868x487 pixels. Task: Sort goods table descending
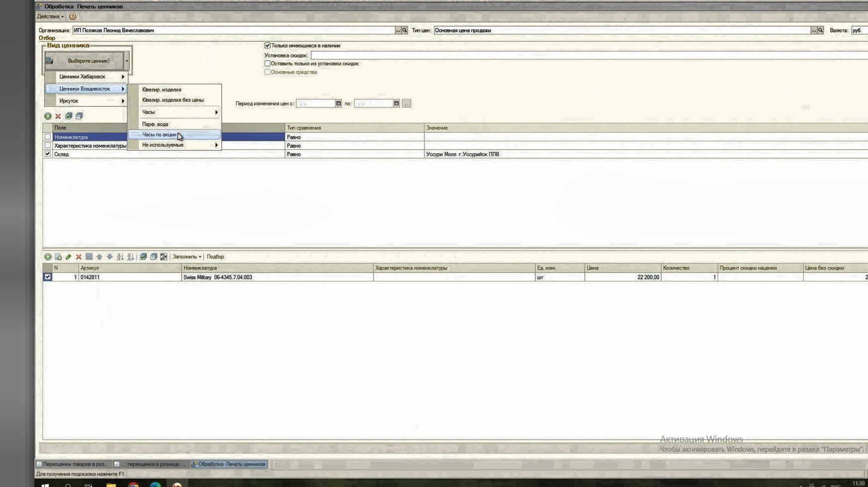coord(130,257)
